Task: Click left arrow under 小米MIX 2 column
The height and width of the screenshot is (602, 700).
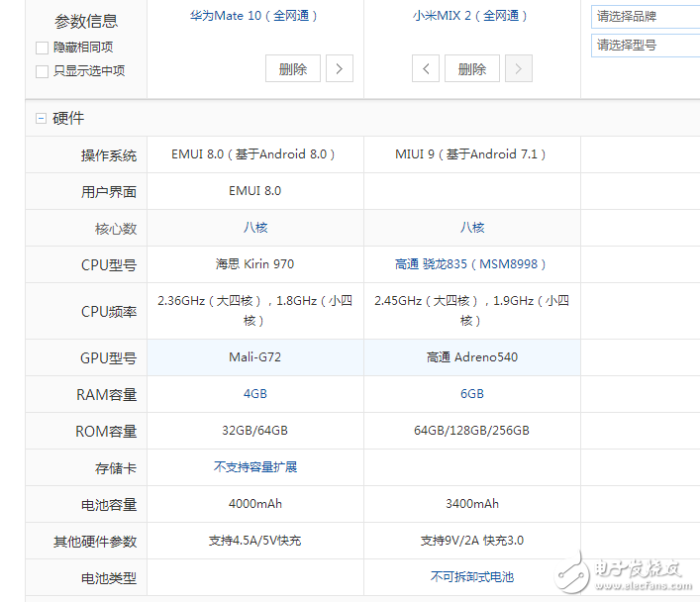Action: 426,68
